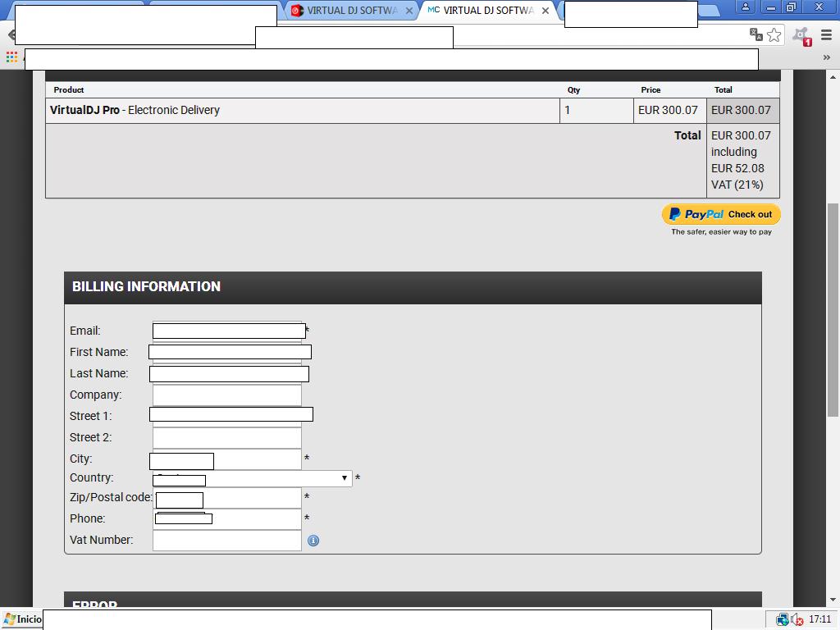This screenshot has height=630, width=840.
Task: Click the Vat Number input field
Action: [227, 540]
